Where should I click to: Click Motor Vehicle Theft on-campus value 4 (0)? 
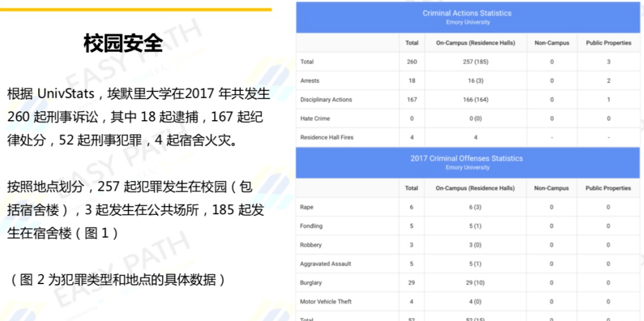click(x=475, y=302)
